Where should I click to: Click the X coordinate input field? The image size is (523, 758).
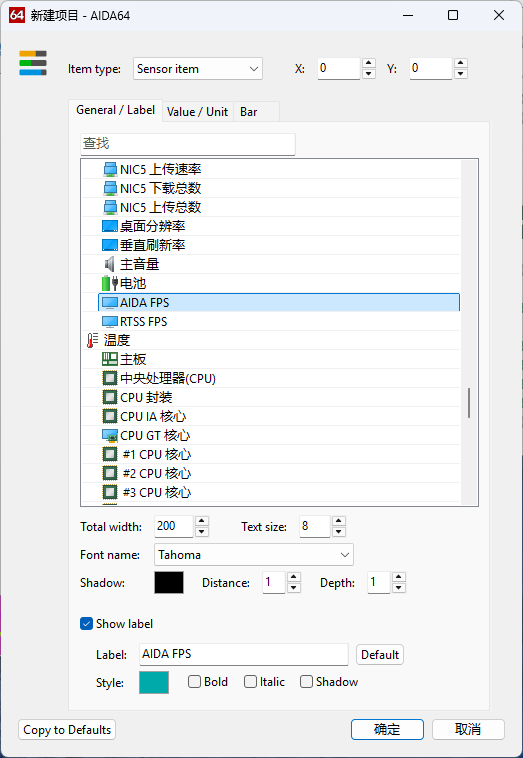point(339,69)
